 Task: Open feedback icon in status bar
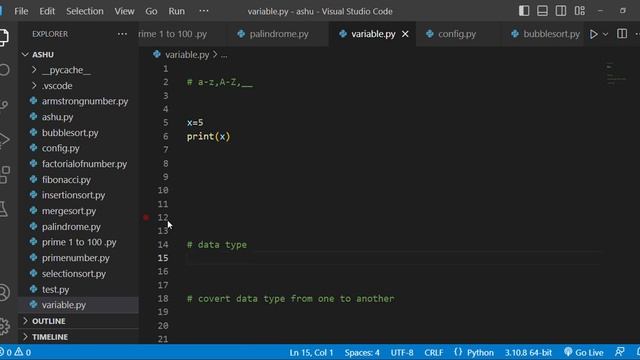pos(620,352)
